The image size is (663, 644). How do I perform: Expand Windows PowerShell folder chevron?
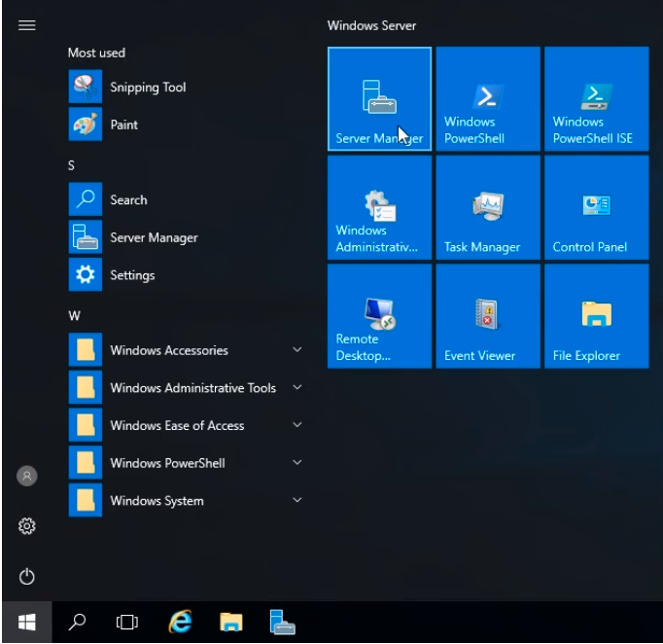coord(297,462)
